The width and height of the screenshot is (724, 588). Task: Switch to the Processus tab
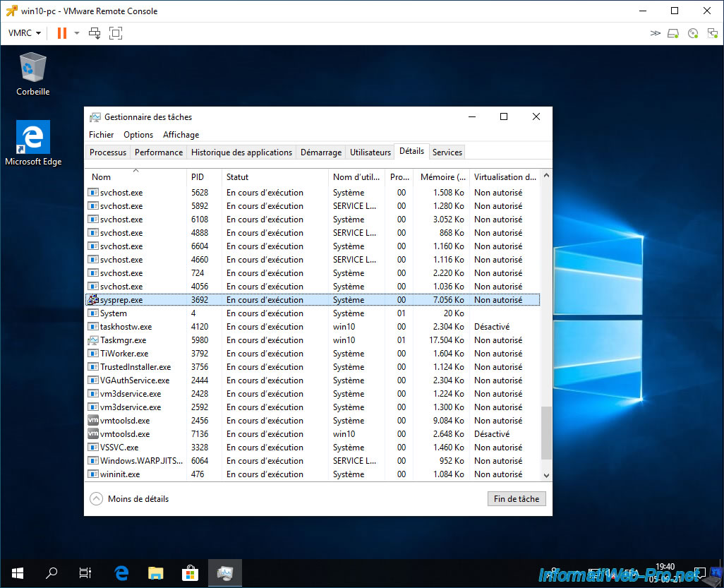pyautogui.click(x=107, y=152)
